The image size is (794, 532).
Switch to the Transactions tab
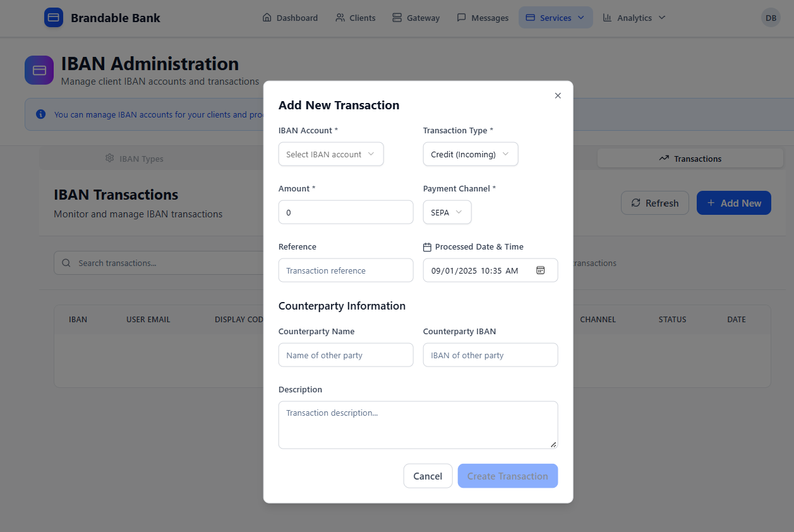(x=690, y=159)
